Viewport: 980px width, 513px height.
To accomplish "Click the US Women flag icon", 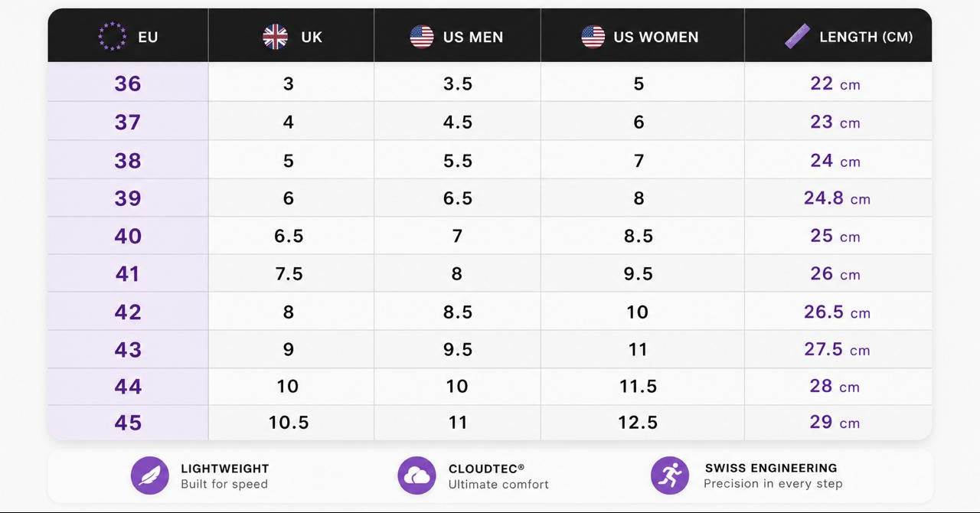I will [x=593, y=36].
